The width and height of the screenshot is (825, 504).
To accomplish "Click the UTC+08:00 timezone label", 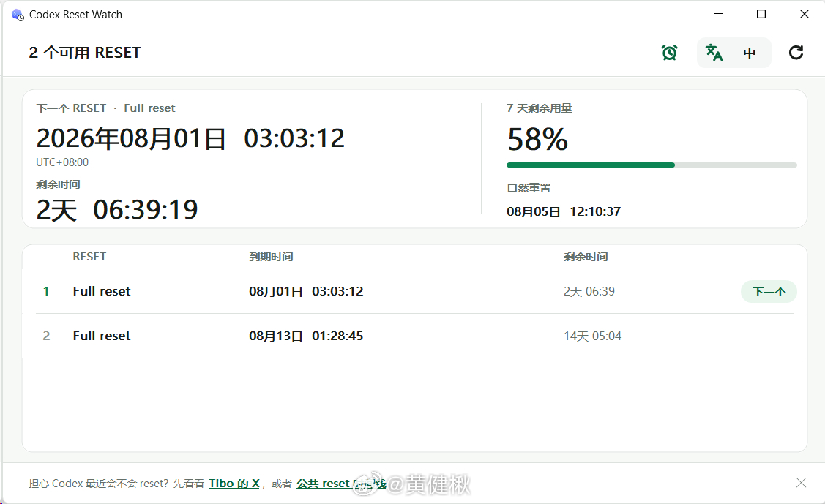I will (x=62, y=162).
